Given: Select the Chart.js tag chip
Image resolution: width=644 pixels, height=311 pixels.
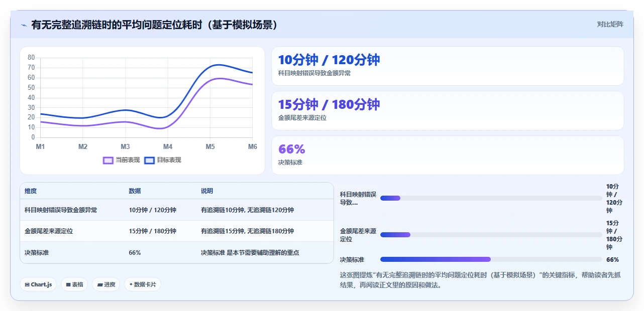Looking at the screenshot, I should [x=38, y=284].
